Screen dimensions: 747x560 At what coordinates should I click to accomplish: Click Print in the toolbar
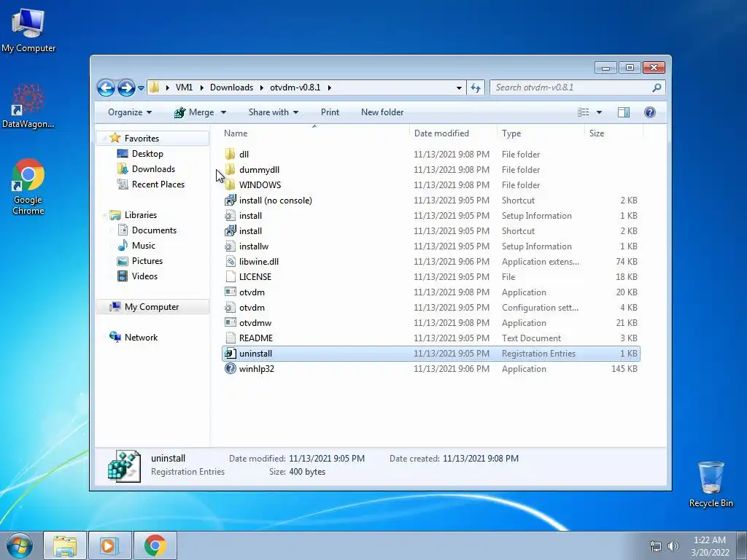click(x=330, y=112)
